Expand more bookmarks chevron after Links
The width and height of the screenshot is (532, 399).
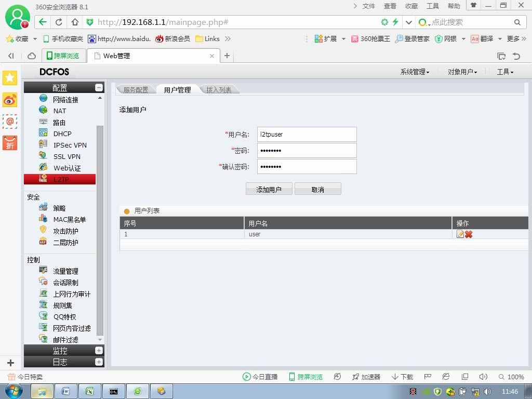pyautogui.click(x=228, y=38)
